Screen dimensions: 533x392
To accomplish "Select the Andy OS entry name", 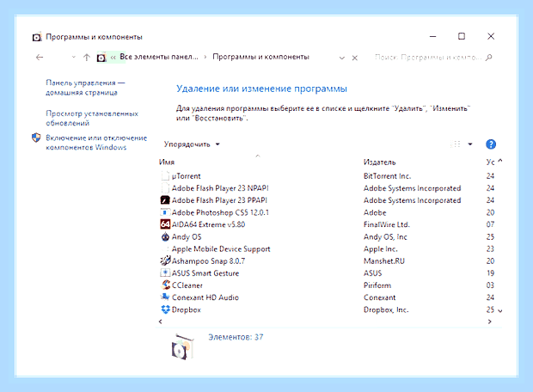I will (x=187, y=236).
